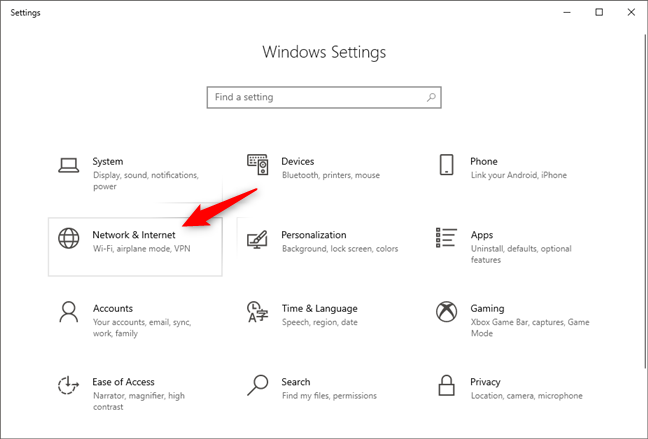Open Personalization settings title
Image resolution: width=648 pixels, height=439 pixels.
(x=314, y=235)
